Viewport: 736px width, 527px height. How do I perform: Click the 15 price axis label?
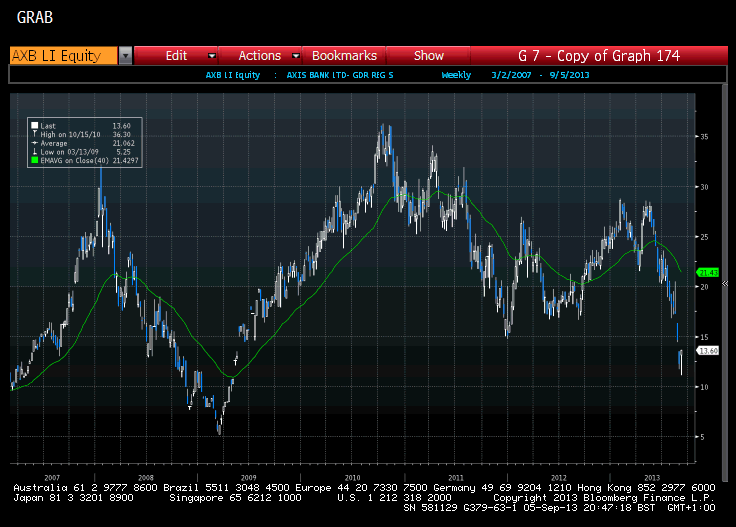click(704, 337)
